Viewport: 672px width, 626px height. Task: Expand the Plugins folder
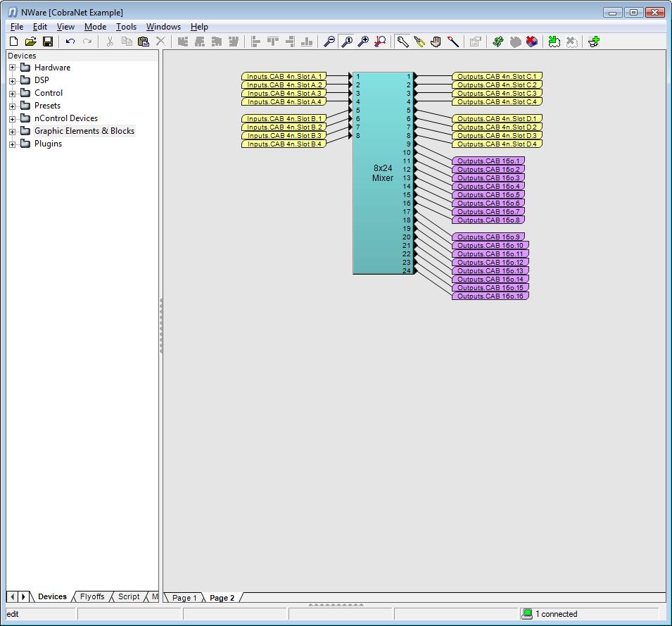[x=12, y=144]
